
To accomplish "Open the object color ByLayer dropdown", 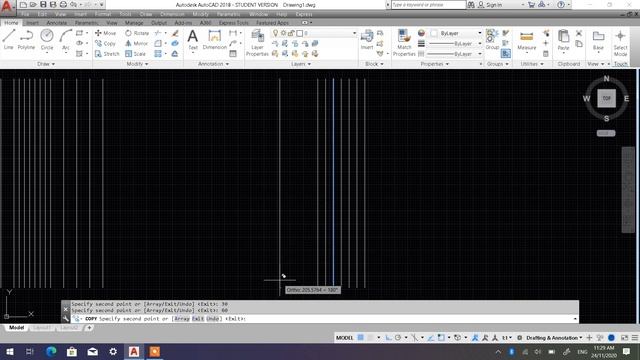I will pos(456,33).
